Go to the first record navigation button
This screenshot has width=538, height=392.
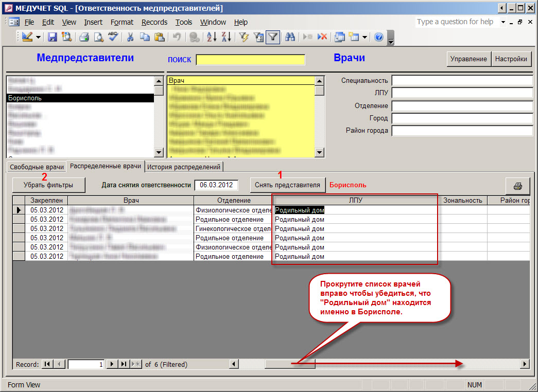click(x=47, y=364)
